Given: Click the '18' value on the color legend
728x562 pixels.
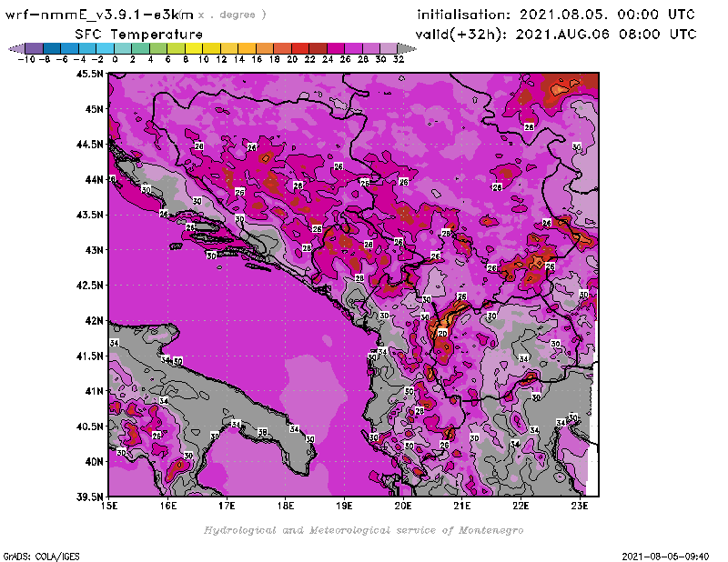Looking at the screenshot, I should point(274,60).
